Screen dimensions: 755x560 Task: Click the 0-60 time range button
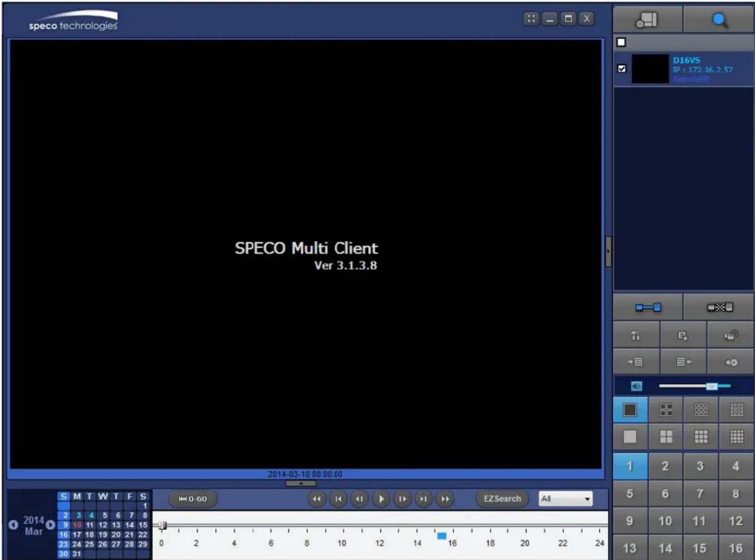[193, 499]
